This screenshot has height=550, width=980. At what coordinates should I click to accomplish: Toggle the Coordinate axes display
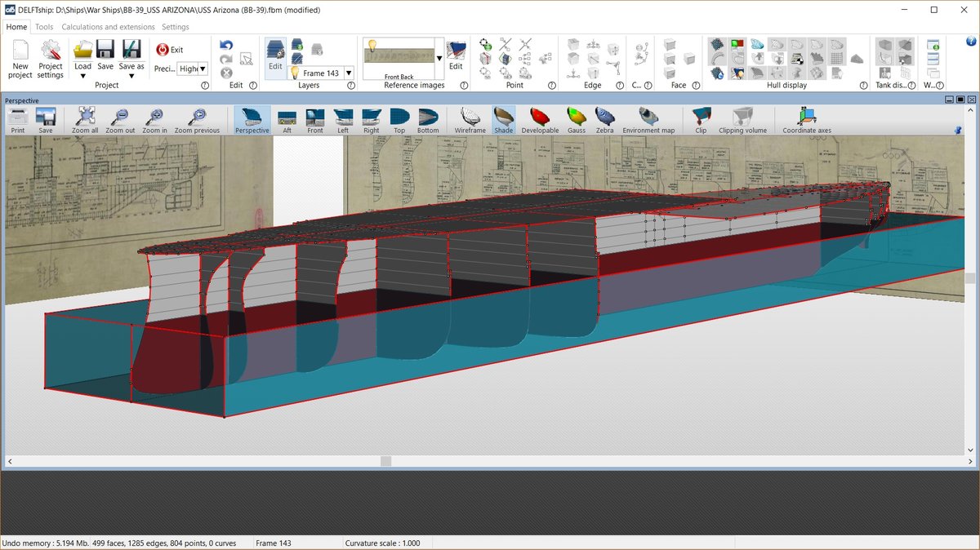click(x=806, y=119)
